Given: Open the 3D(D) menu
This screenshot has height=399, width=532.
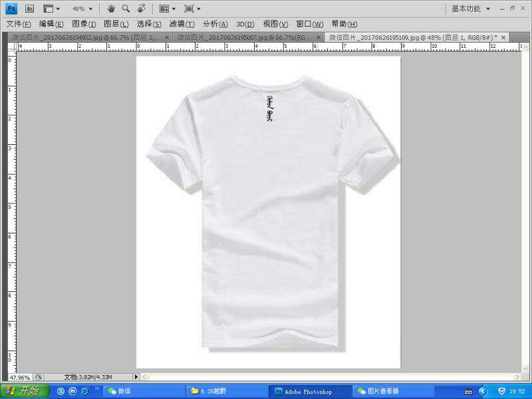Looking at the screenshot, I should 245,24.
